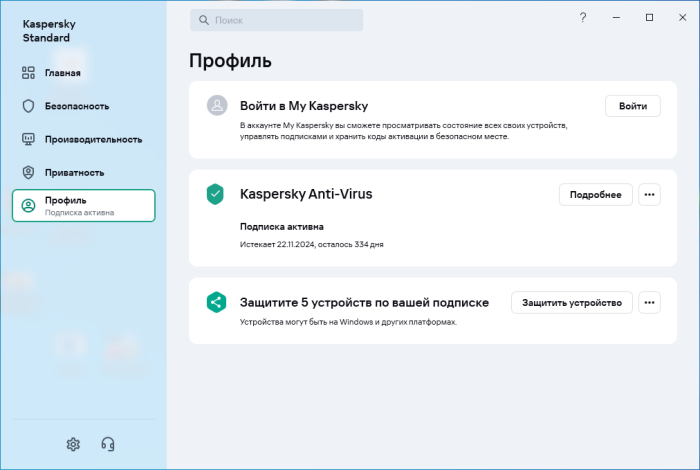The height and width of the screenshot is (470, 700).
Task: Click the Windows platforms description text
Action: [x=348, y=322]
